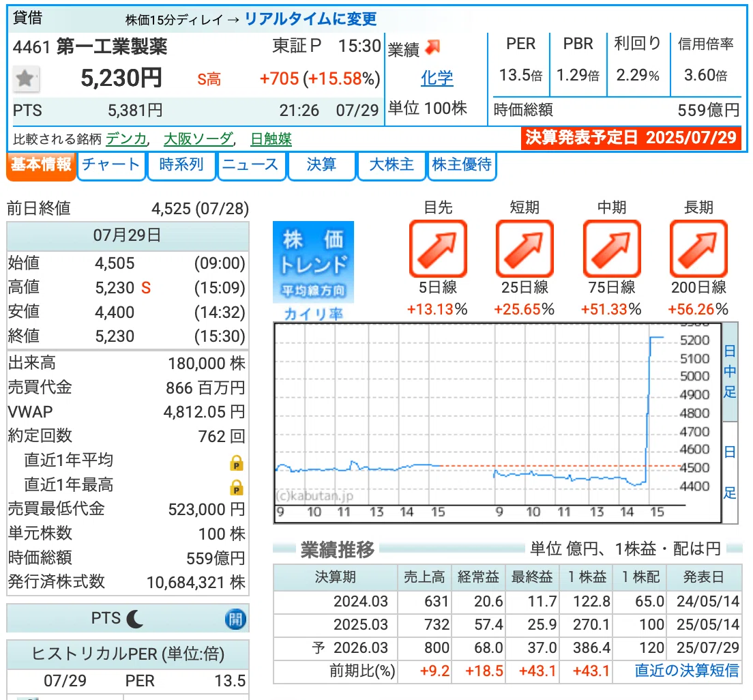
Task: Click the 2025.03 決算期 row
Action: (x=507, y=624)
